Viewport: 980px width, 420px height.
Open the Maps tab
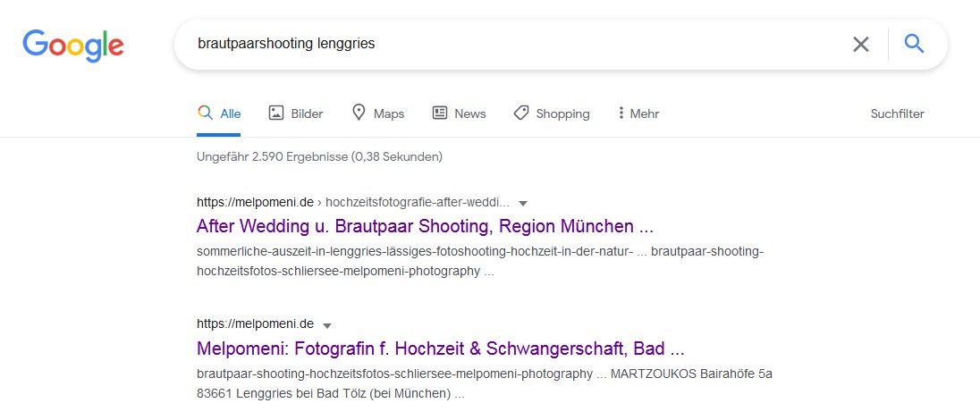[x=377, y=113]
